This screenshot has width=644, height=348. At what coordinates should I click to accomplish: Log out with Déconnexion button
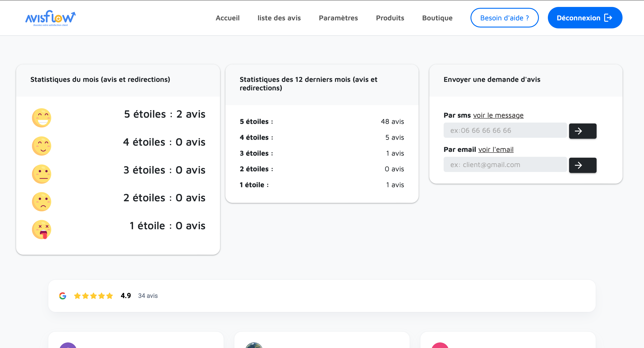585,18
